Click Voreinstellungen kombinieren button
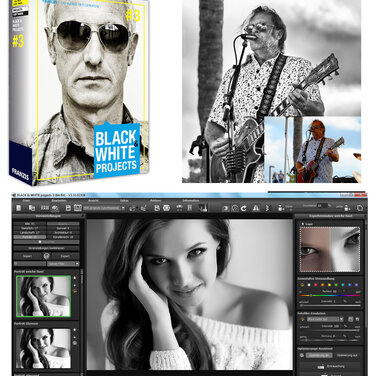Image resolution: width=376 pixels, height=376 pixels. (47, 248)
